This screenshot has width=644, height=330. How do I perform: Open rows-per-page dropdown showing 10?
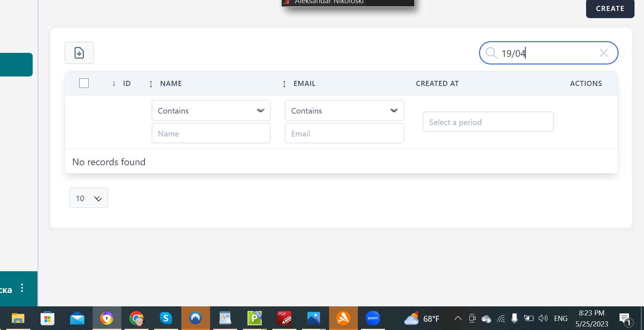[88, 198]
